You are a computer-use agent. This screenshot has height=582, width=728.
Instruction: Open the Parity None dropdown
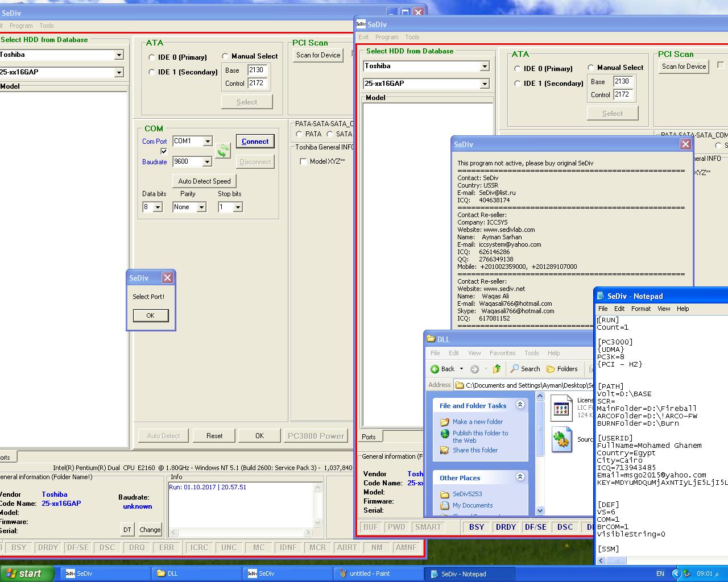coord(201,207)
